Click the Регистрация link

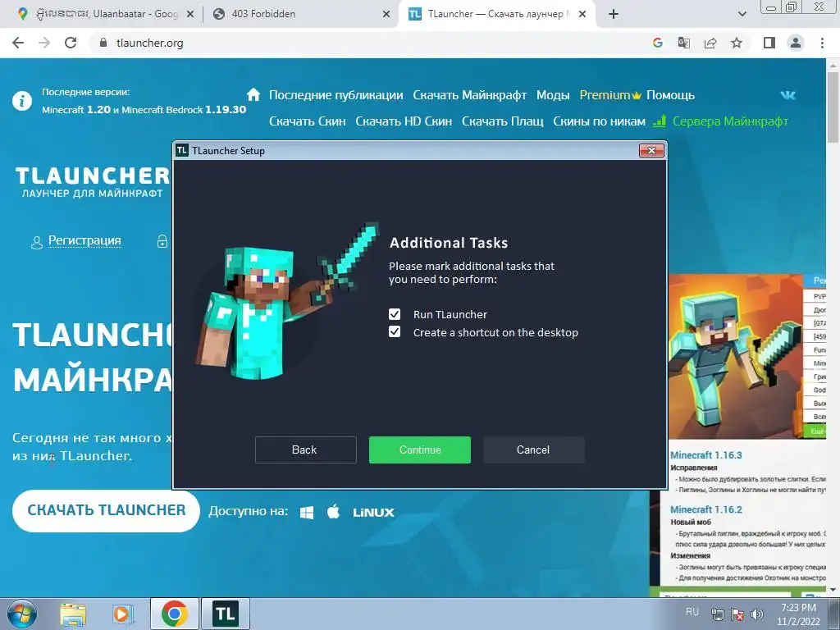pos(84,240)
